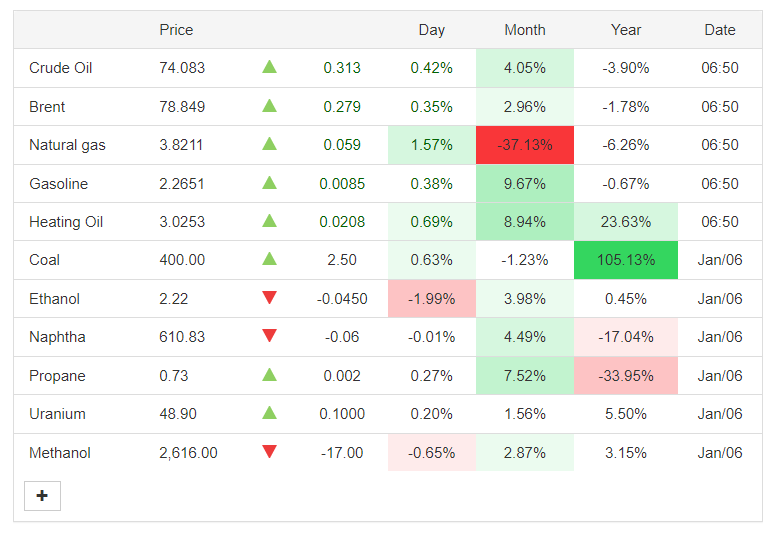Select the 5.50% year value for Uranium
Viewport: 775px width, 536px height.
pos(626,414)
